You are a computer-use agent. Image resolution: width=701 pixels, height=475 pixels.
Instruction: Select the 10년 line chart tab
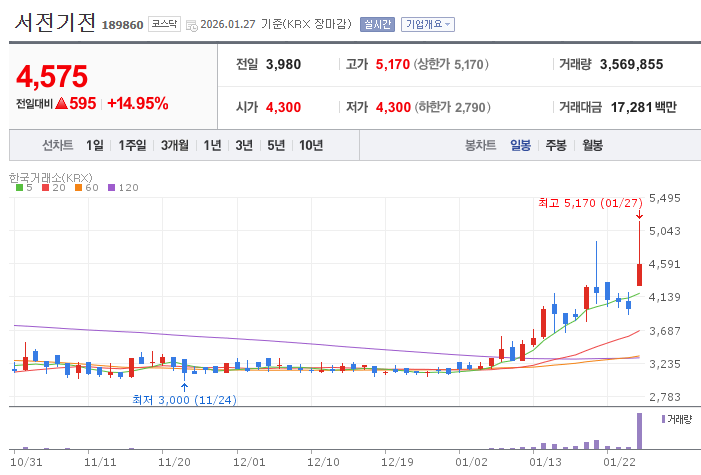point(311,145)
